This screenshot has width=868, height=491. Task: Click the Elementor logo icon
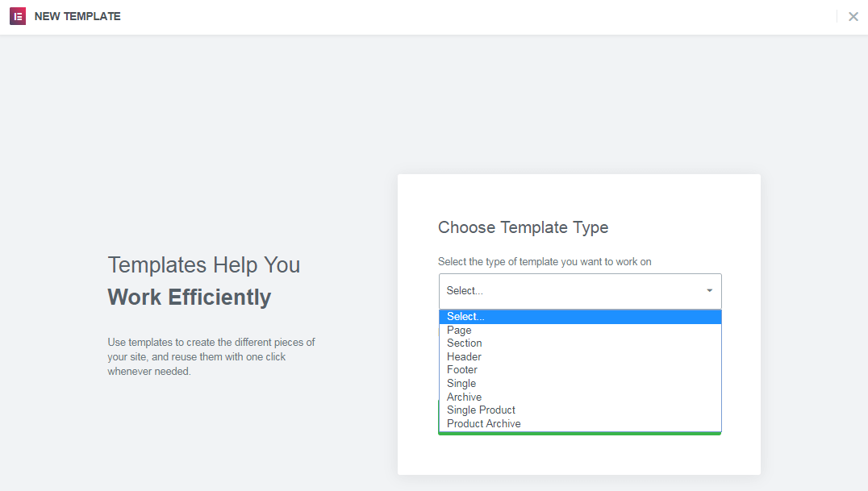coord(18,16)
